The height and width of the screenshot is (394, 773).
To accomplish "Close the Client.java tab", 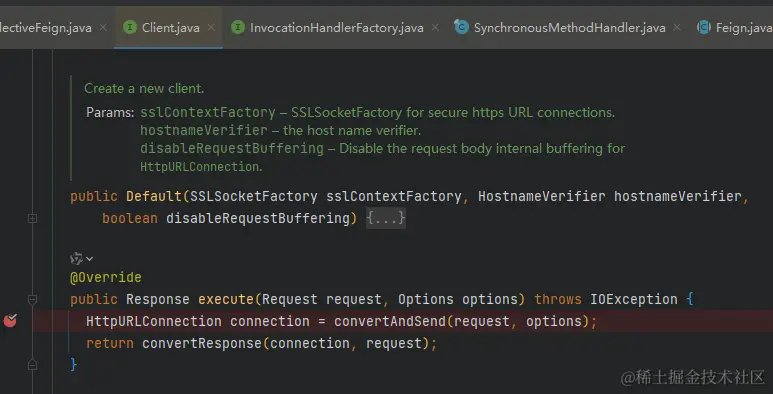I will [211, 28].
